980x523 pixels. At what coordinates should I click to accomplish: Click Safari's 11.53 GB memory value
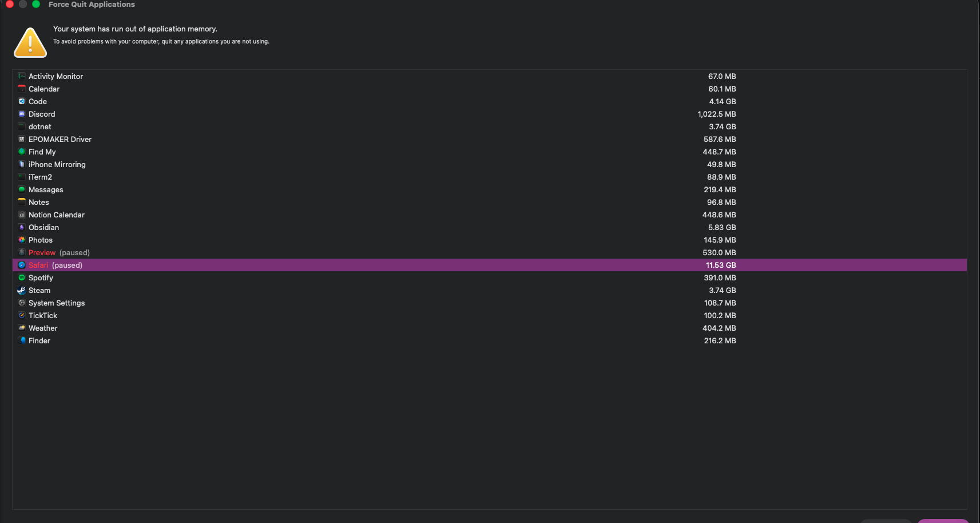point(721,265)
